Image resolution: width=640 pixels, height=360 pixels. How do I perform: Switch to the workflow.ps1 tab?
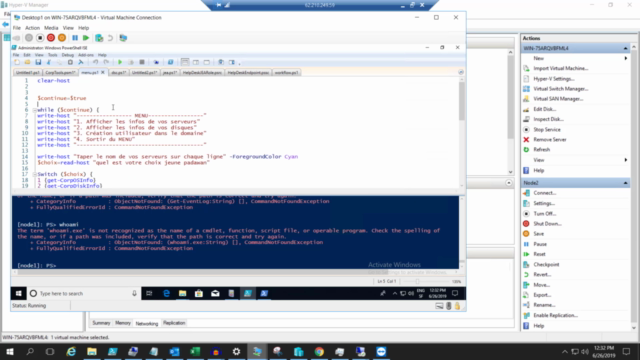click(287, 73)
